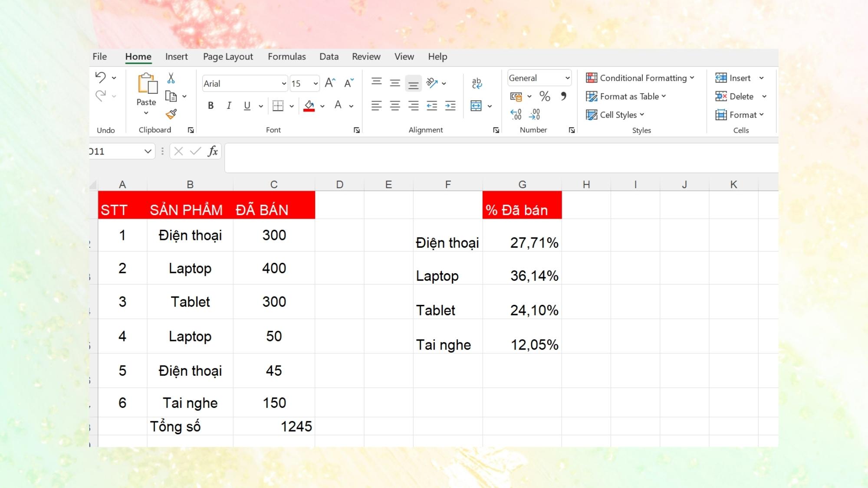This screenshot has width=868, height=488.
Task: Click the Underline formatting icon
Action: click(246, 105)
